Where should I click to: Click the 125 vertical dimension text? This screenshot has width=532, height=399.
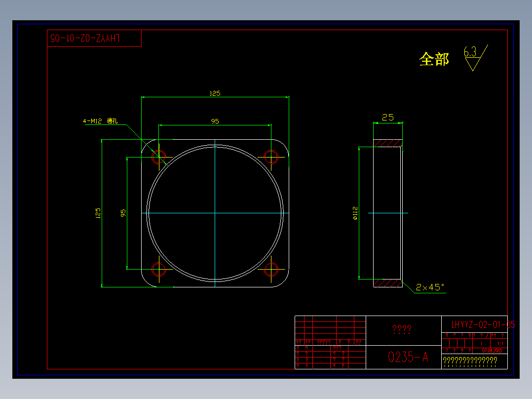(98, 213)
